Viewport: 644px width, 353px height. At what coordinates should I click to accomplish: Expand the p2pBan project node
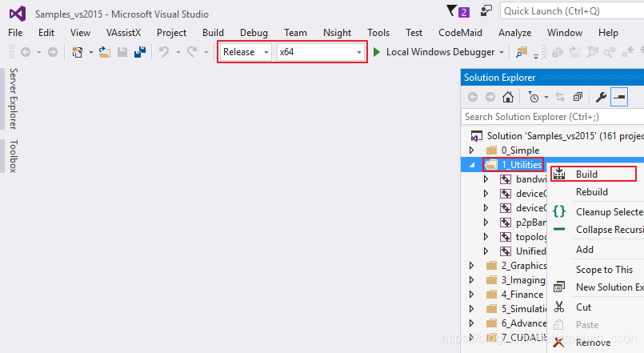pyautogui.click(x=486, y=223)
